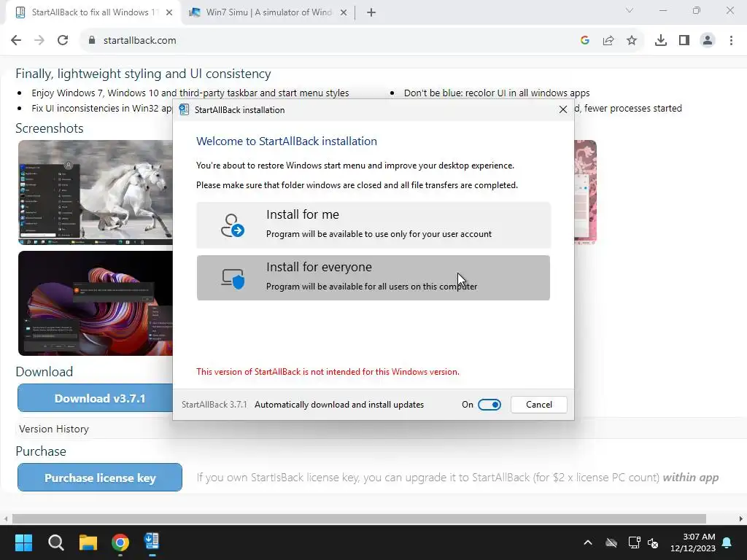Click the StartAllBack dialog title icon

point(184,109)
